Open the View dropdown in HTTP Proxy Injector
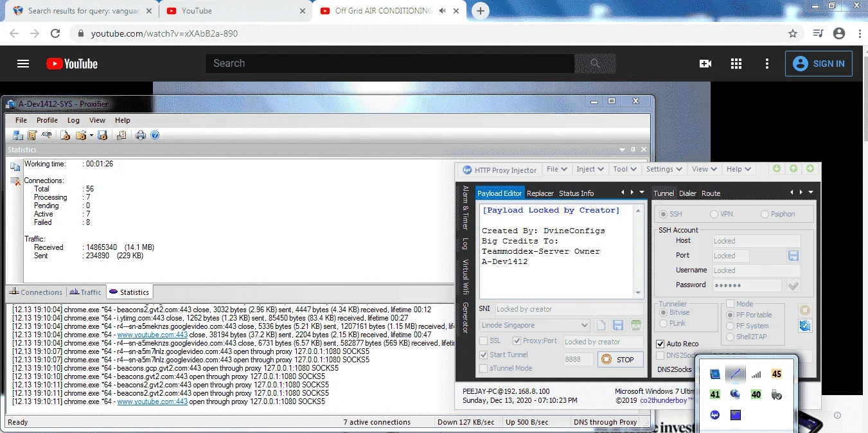 pyautogui.click(x=704, y=169)
